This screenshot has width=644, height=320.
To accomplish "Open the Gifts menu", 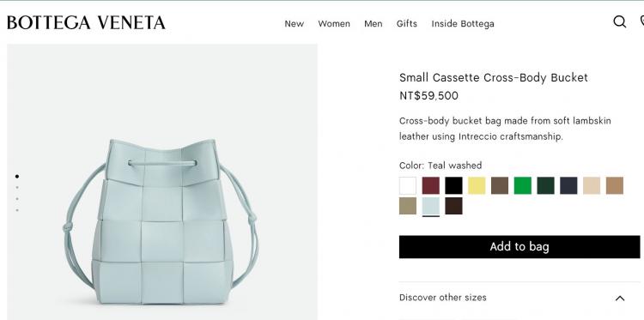I will coord(407,24).
